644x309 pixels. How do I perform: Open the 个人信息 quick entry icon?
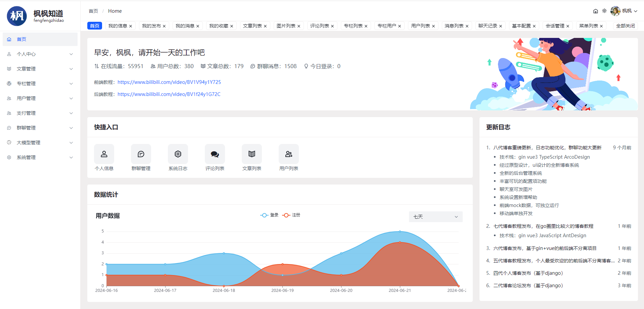[x=104, y=154]
